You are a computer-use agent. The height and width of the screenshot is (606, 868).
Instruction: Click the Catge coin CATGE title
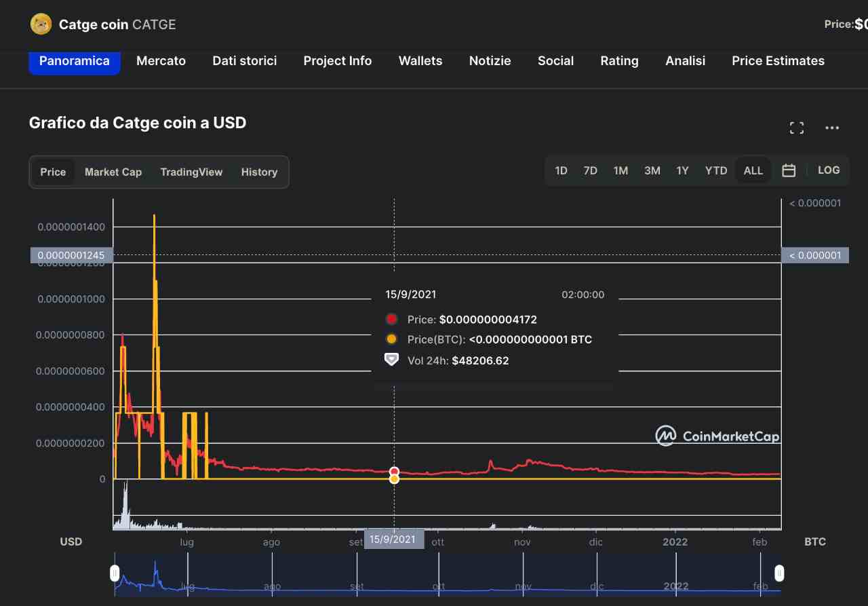[x=117, y=25]
